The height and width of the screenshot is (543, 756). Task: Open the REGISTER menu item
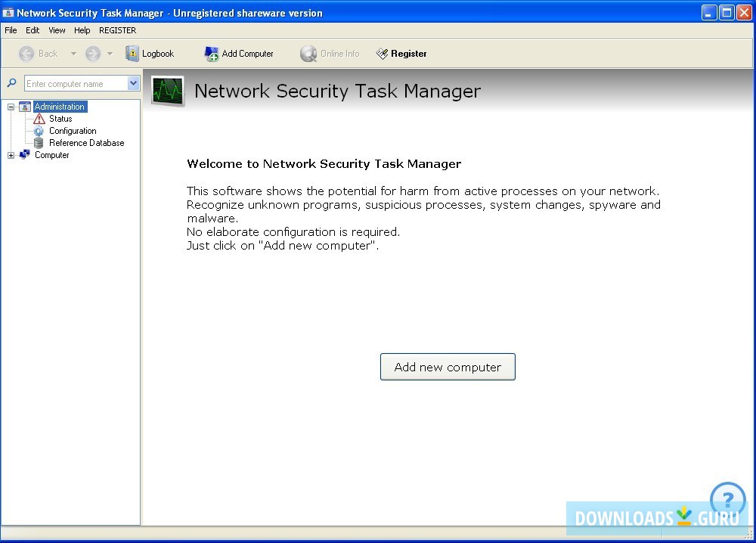[x=117, y=30]
